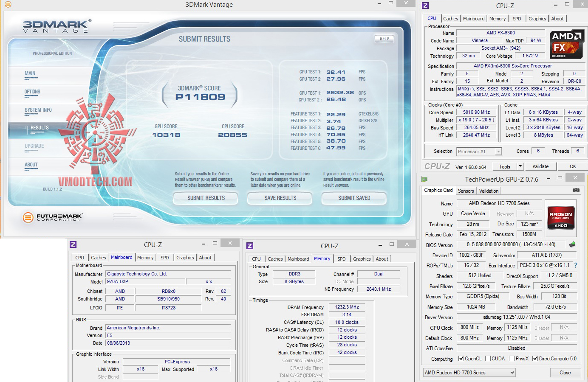Click the GPU-Z BIOS save chip icon

click(x=572, y=244)
